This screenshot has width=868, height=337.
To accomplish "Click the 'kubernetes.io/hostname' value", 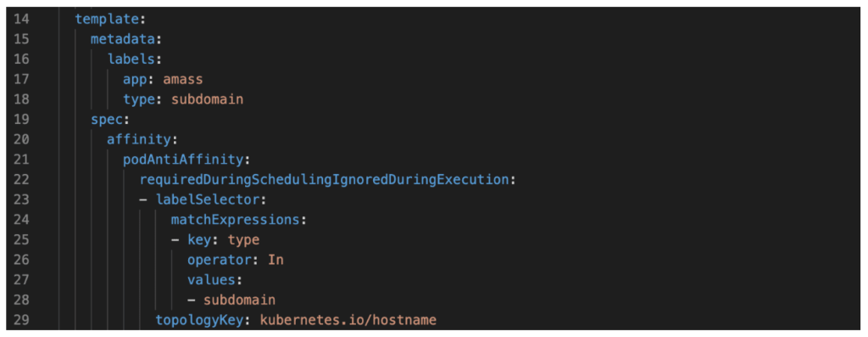I will coord(348,320).
